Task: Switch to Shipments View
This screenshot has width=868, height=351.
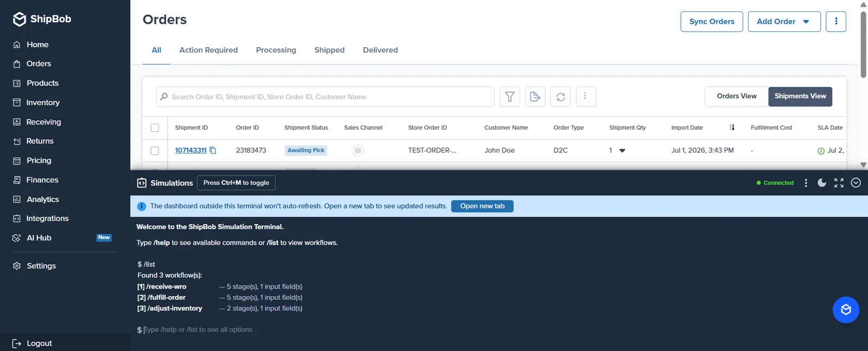Action: coord(800,96)
